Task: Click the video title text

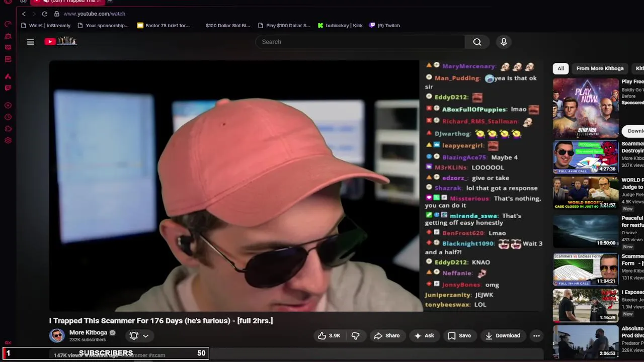Action: coord(161,321)
